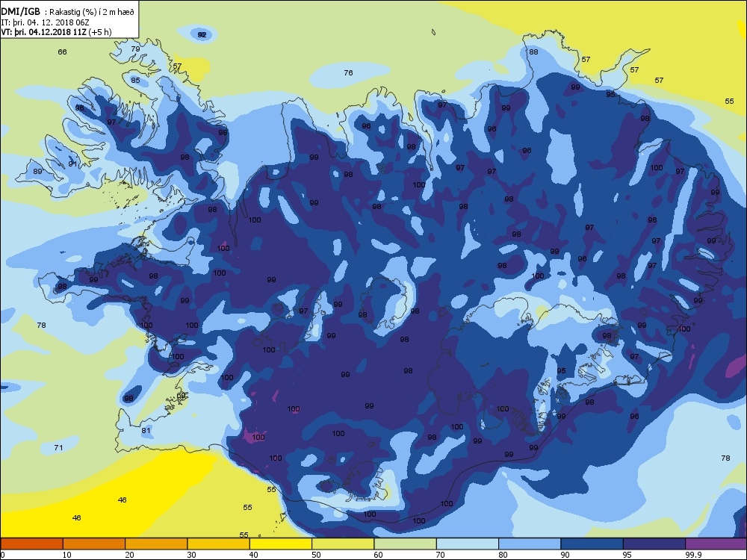Click the map value '91' in the Westfjords
This screenshot has height=560, width=747.
tap(72, 164)
